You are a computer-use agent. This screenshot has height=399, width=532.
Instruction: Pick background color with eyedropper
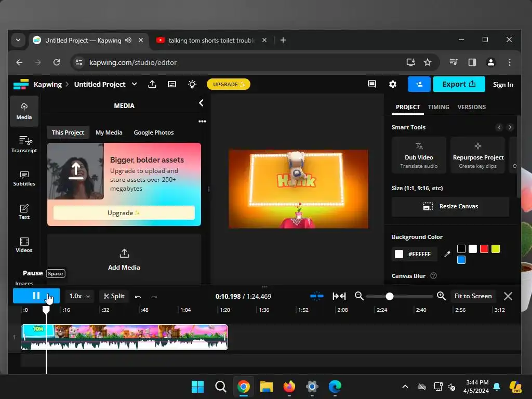point(447,254)
